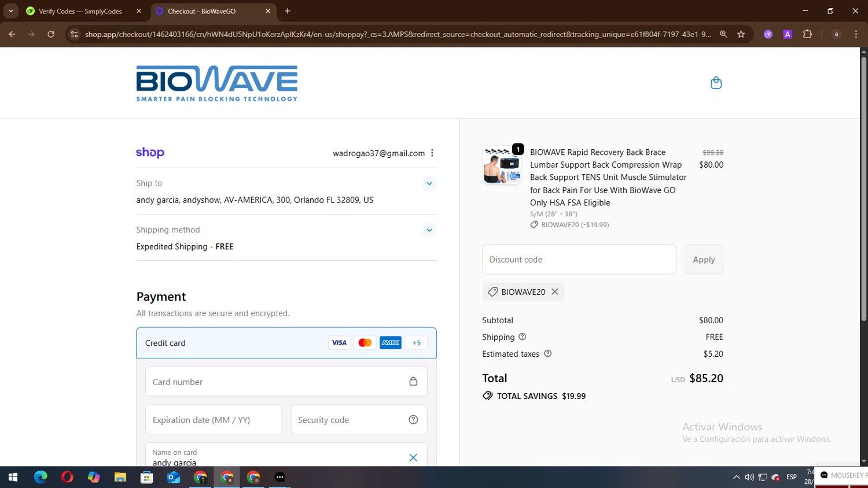Click the Mastercard icon
Image resolution: width=868 pixels, height=488 pixels.
[365, 343]
